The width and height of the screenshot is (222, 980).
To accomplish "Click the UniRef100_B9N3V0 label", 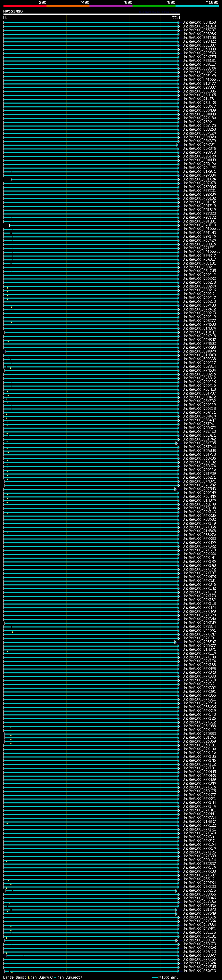I will point(199,137).
